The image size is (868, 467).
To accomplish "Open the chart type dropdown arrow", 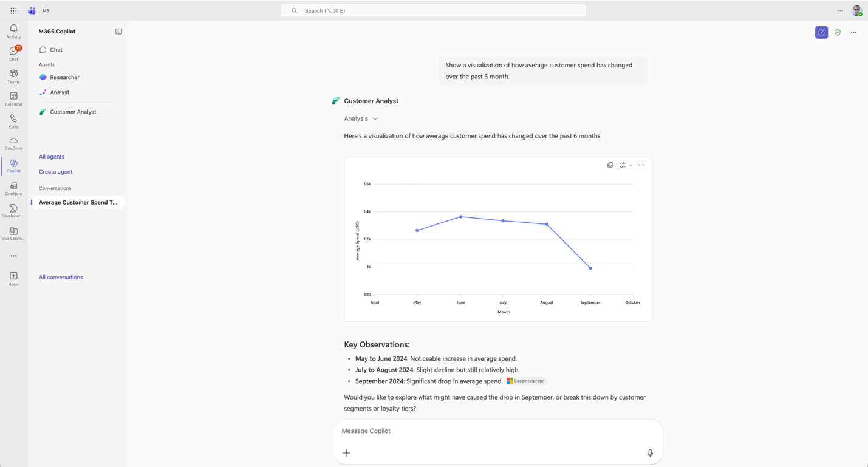I will [629, 165].
